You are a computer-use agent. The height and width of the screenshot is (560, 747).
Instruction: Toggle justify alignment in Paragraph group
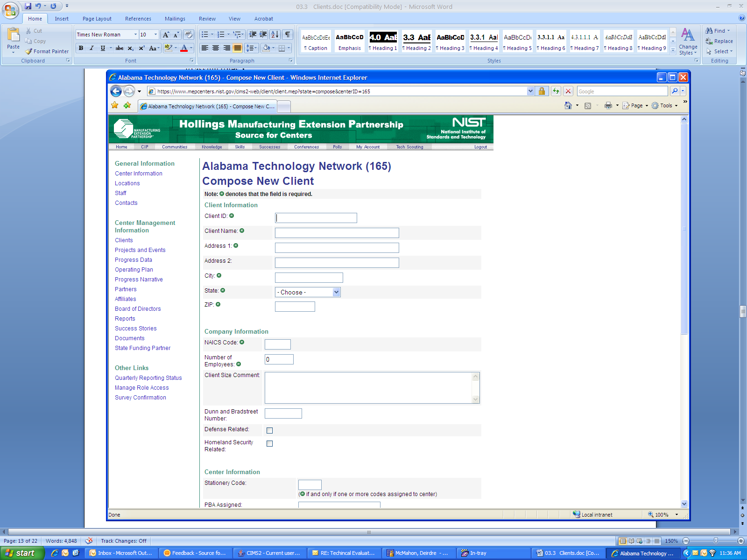click(x=238, y=48)
